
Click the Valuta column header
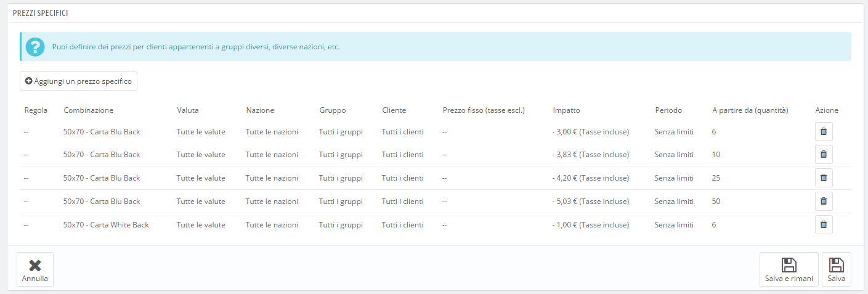click(x=187, y=110)
